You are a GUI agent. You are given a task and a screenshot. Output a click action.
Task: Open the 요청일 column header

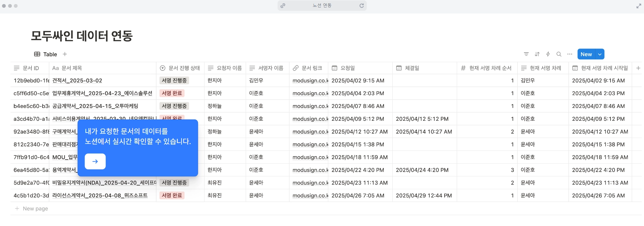tap(360, 68)
